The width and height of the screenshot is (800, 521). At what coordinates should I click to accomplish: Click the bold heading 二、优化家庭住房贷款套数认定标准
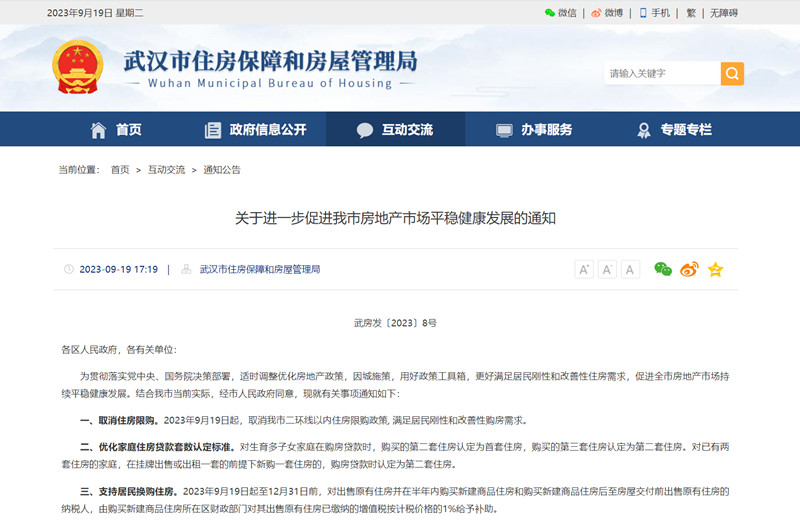click(157, 447)
